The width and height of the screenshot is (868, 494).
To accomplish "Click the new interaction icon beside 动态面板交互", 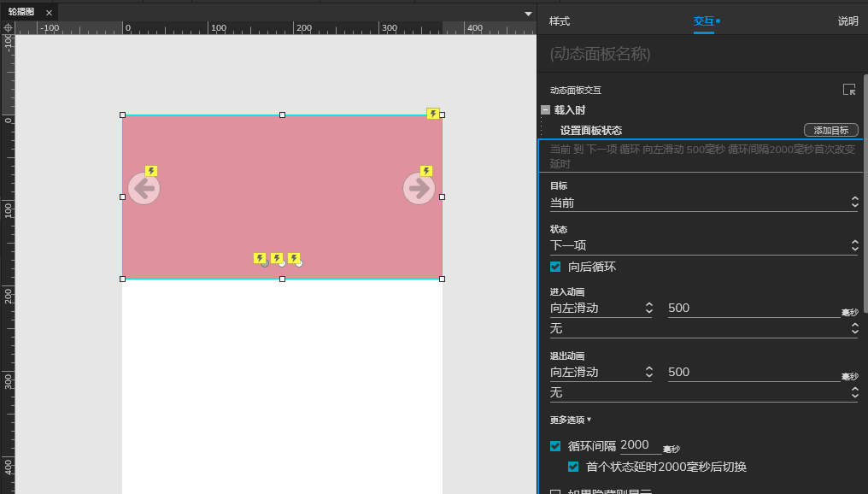I will 848,88.
